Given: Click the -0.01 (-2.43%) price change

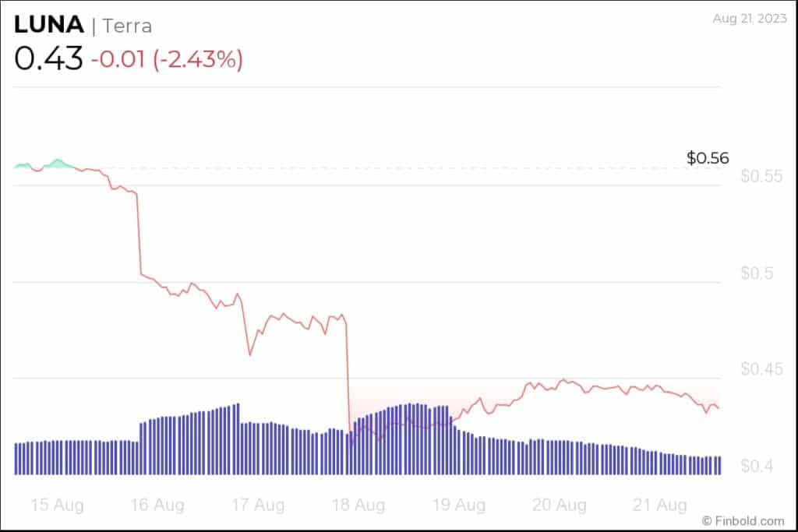Looking at the screenshot, I should click(167, 59).
